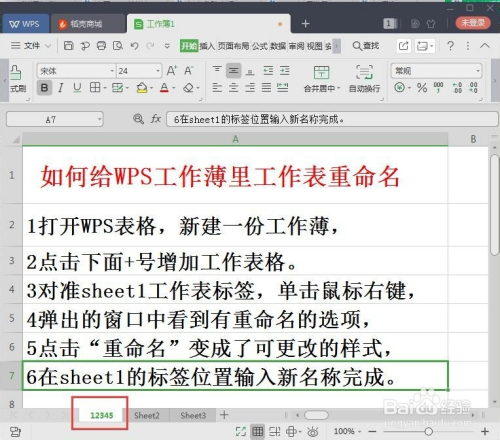Collapse the ribbon with the up chevron

pyautogui.click(x=485, y=46)
